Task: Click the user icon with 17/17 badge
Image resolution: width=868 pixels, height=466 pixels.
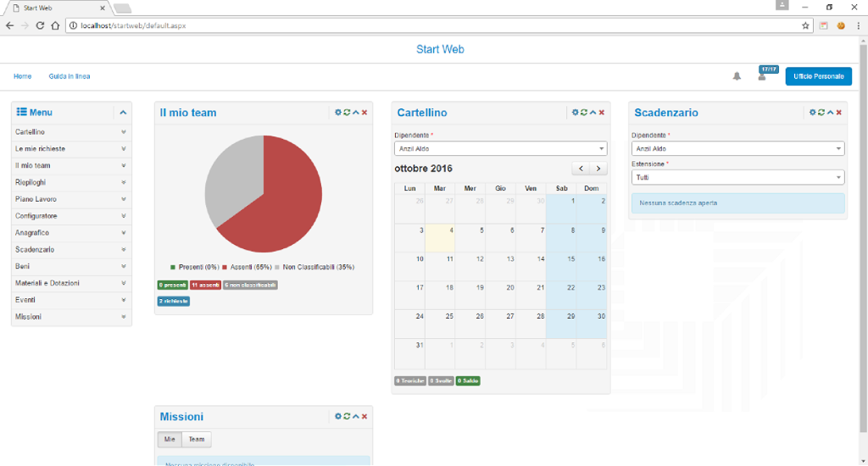Action: click(x=762, y=77)
